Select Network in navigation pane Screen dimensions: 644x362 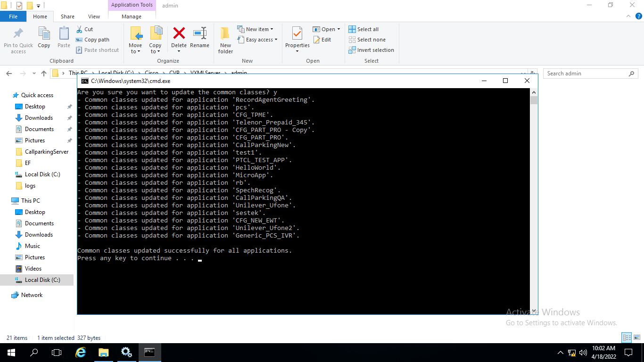click(32, 295)
